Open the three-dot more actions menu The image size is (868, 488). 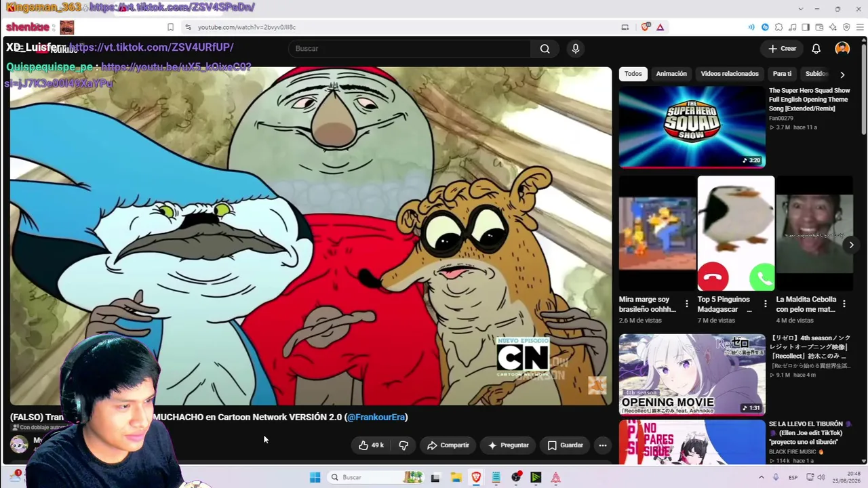pyautogui.click(x=602, y=445)
